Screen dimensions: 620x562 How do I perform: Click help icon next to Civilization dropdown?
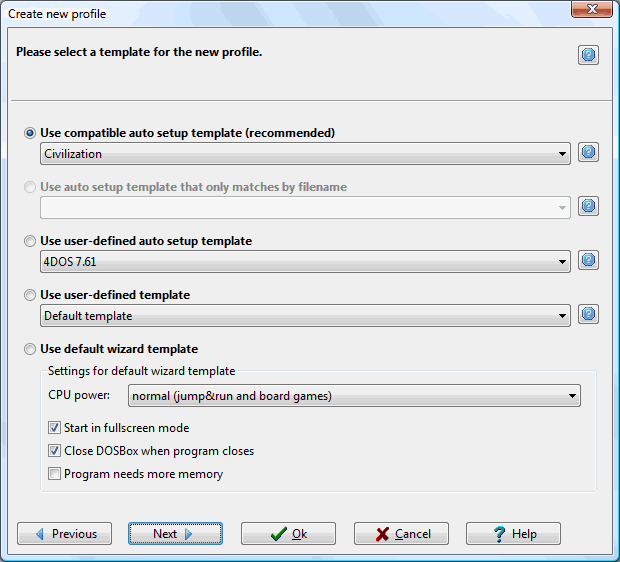click(x=588, y=152)
